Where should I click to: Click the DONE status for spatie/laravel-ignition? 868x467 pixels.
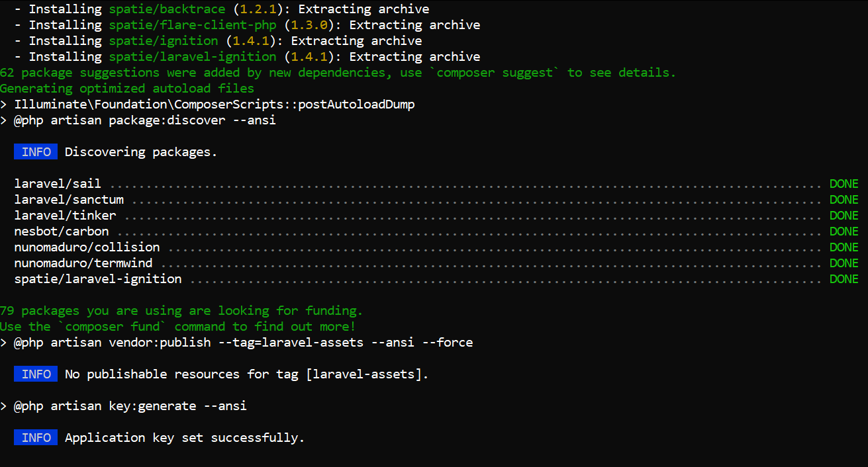pyautogui.click(x=844, y=279)
